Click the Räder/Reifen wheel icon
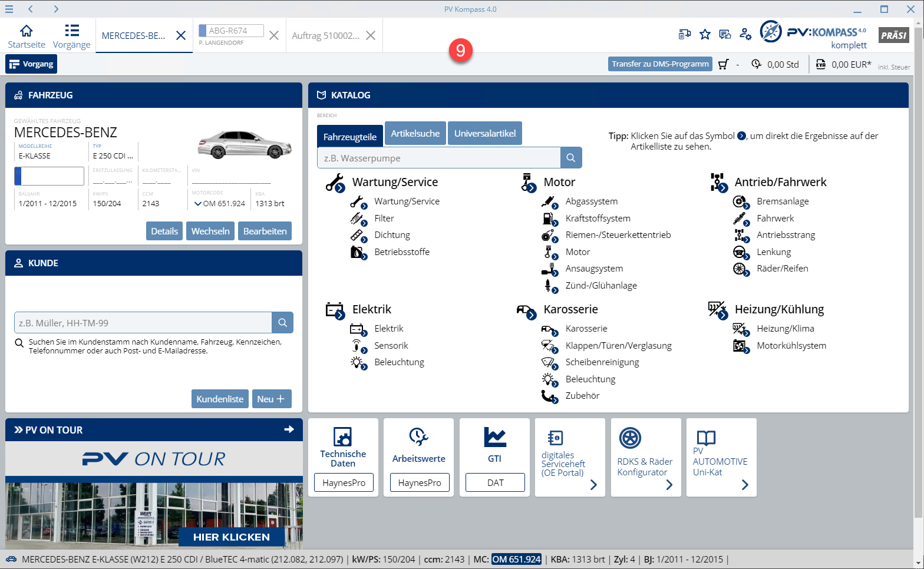 [x=741, y=269]
